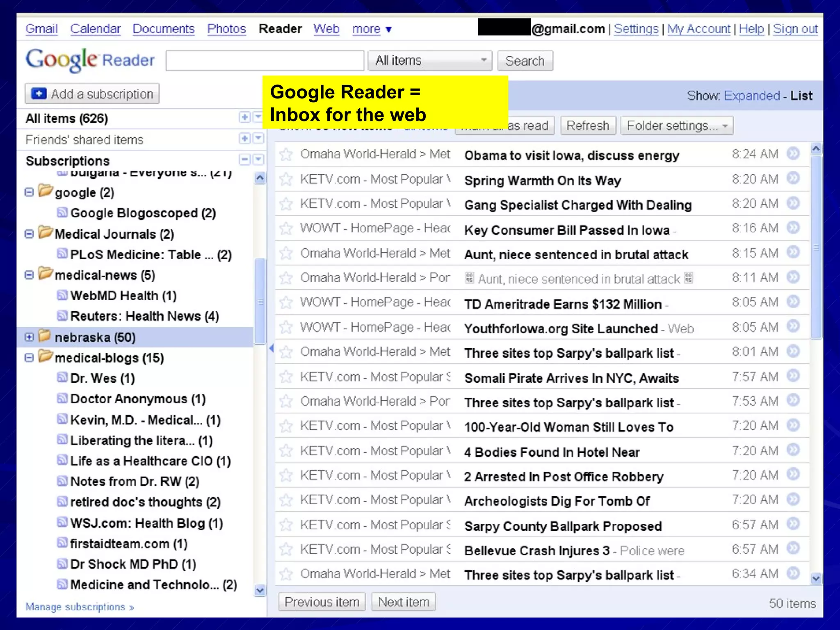This screenshot has width=840, height=630.
Task: Click the Reuters: Health News feed icon
Action: [x=62, y=315]
